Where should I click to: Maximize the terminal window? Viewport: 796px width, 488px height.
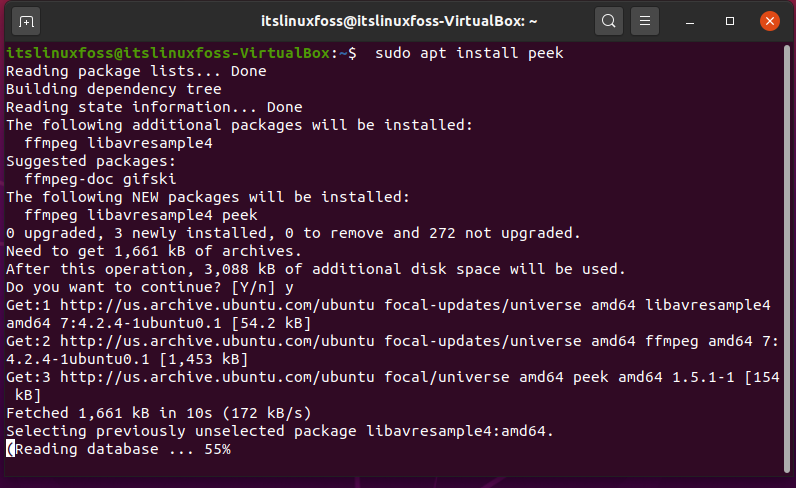click(x=729, y=21)
